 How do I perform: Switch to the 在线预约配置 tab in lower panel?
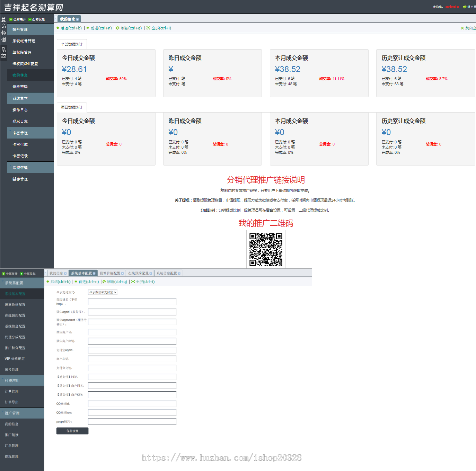(x=138, y=274)
